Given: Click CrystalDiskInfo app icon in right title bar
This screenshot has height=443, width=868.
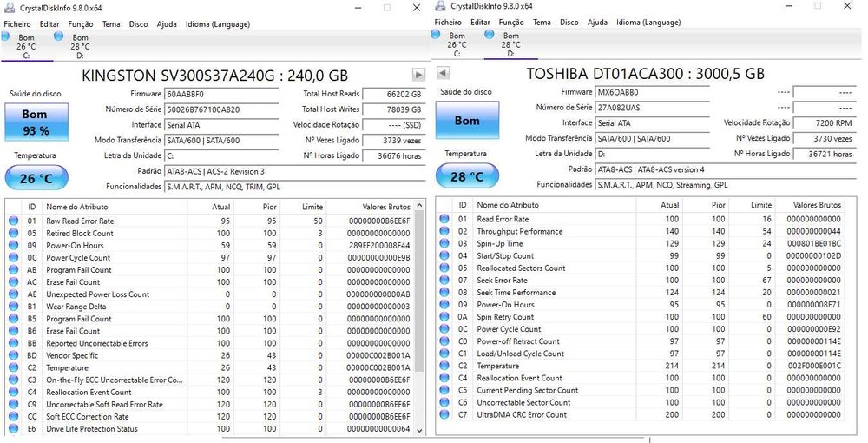Looking at the screenshot, I should 440,6.
